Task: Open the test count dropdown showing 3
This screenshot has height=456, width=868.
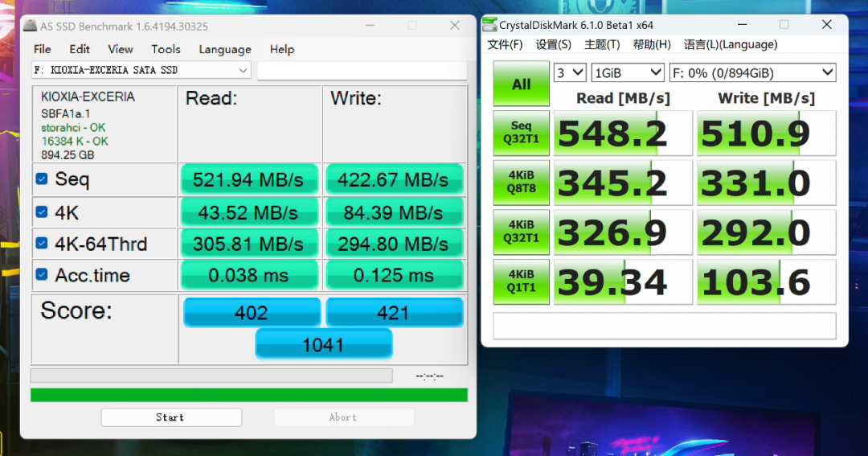Action: coord(570,72)
